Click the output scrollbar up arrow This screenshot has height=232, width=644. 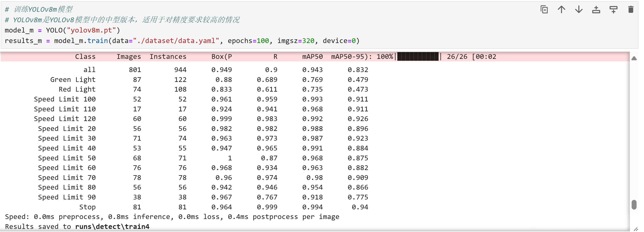(634, 58)
